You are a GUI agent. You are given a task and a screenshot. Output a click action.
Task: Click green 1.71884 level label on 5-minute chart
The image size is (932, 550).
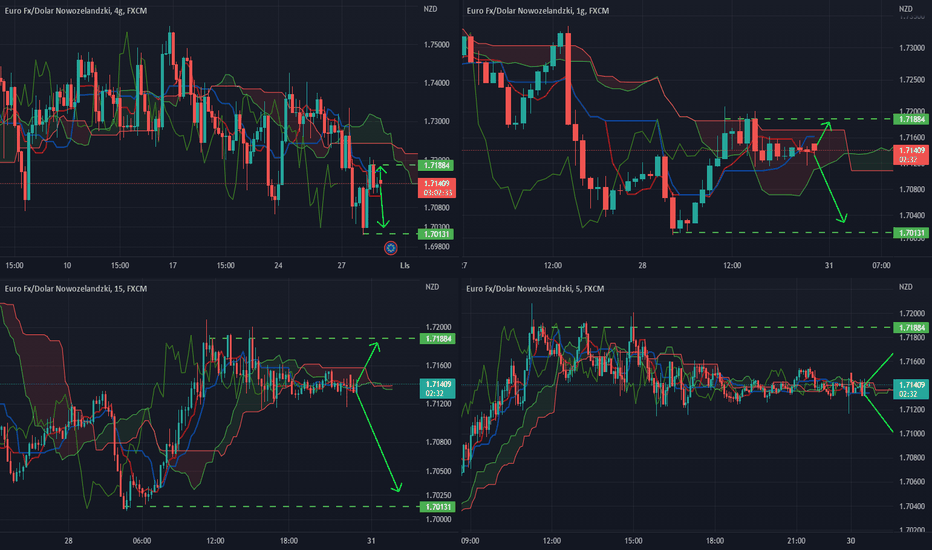[x=911, y=328]
